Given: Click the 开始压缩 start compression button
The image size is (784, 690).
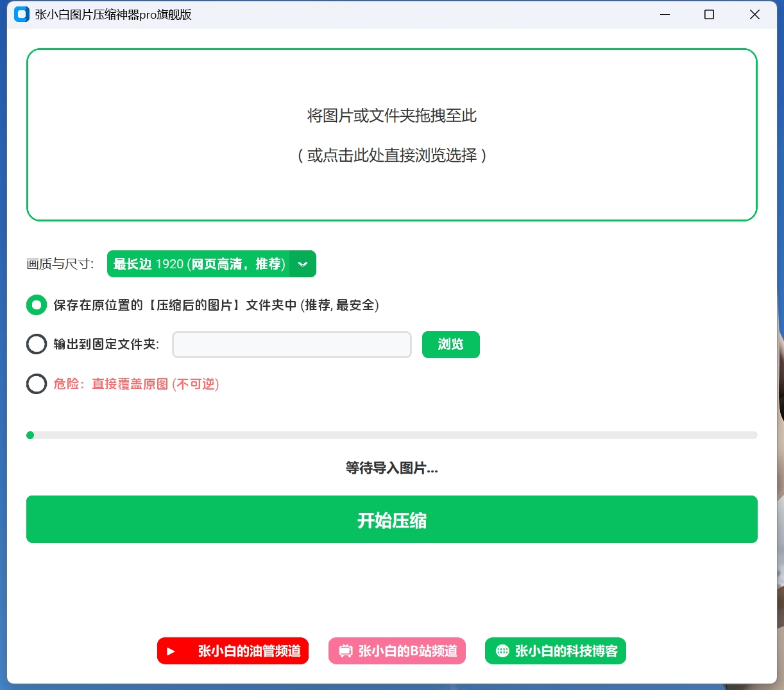Looking at the screenshot, I should pos(392,519).
